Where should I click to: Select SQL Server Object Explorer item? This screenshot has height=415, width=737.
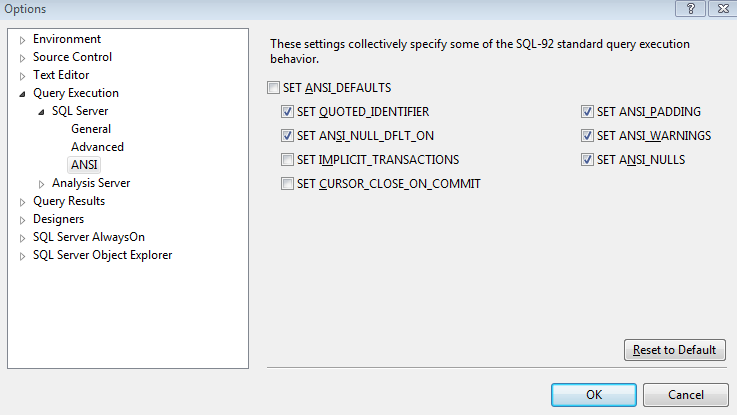(x=102, y=255)
